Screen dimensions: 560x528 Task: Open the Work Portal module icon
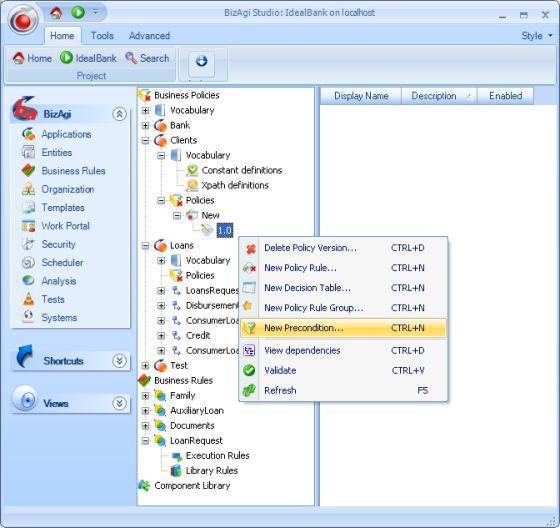29,226
